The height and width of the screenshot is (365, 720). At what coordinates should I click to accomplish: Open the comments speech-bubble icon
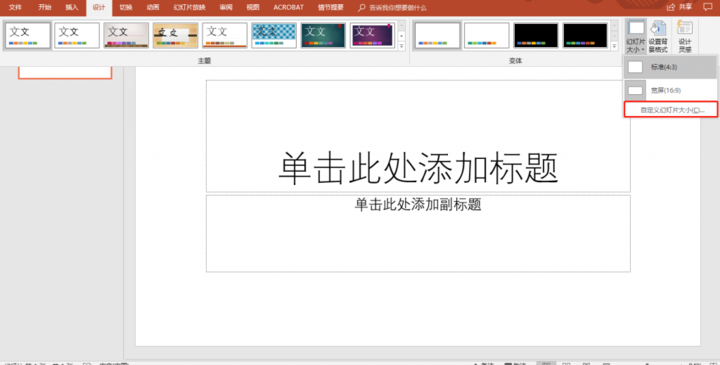point(707,7)
